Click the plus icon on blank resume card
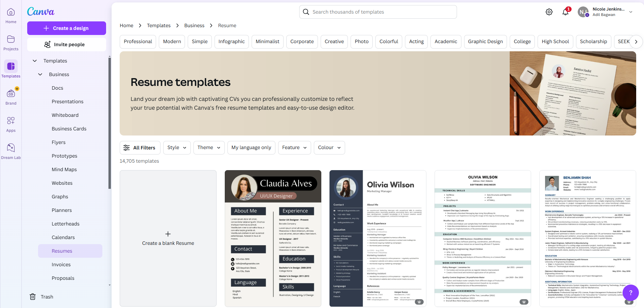 (x=168, y=234)
